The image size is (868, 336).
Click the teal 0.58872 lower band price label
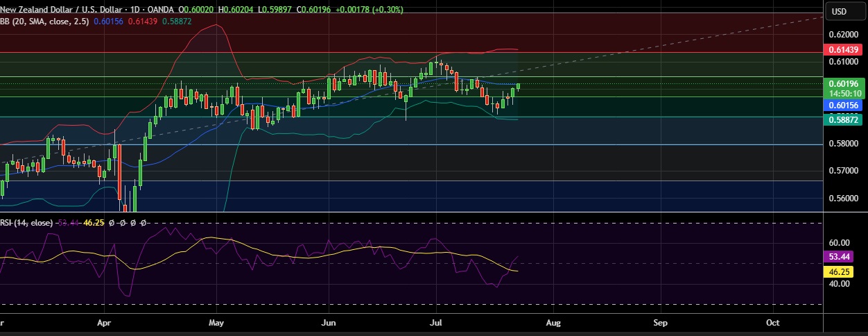(844, 119)
